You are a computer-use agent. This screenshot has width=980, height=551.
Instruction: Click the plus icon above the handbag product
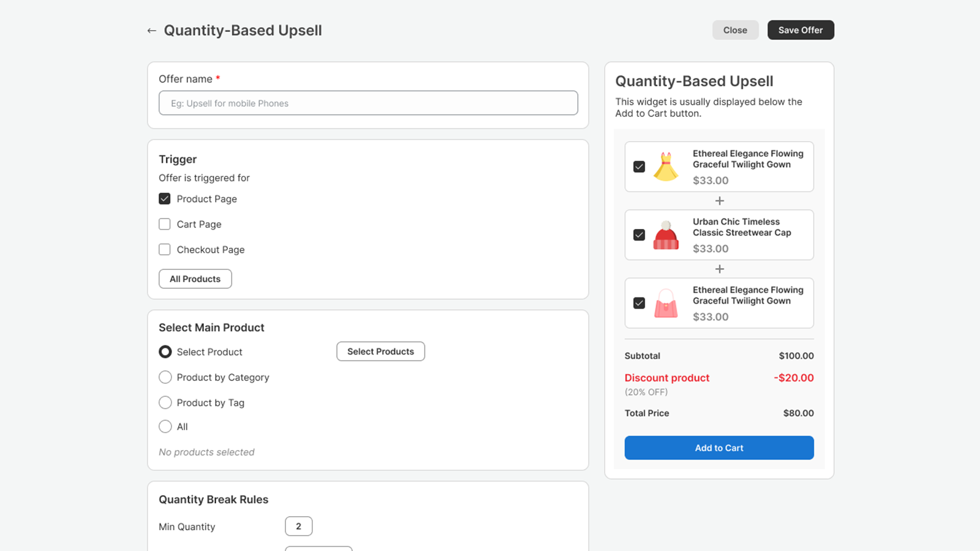tap(719, 269)
